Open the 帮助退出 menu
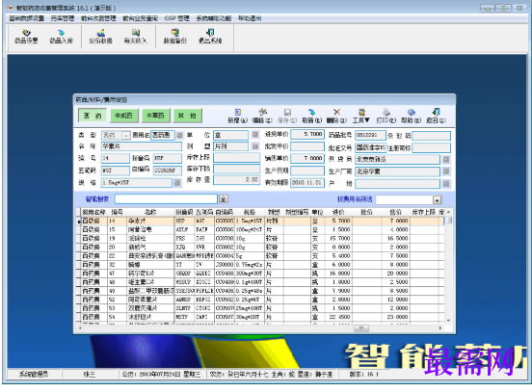The height and width of the screenshot is (392, 532). click(250, 18)
